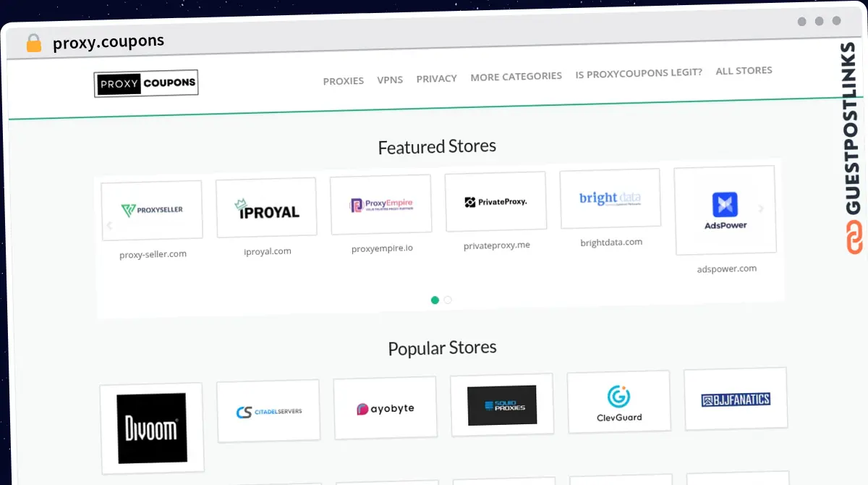The image size is (868, 485).
Task: Click the padlock icon in address bar
Action: [x=34, y=43]
